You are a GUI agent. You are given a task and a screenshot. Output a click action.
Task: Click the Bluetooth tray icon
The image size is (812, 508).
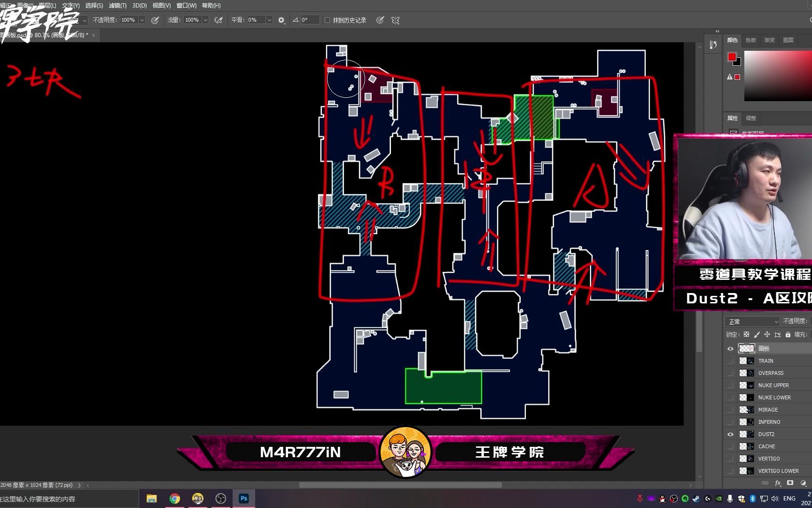click(x=752, y=499)
